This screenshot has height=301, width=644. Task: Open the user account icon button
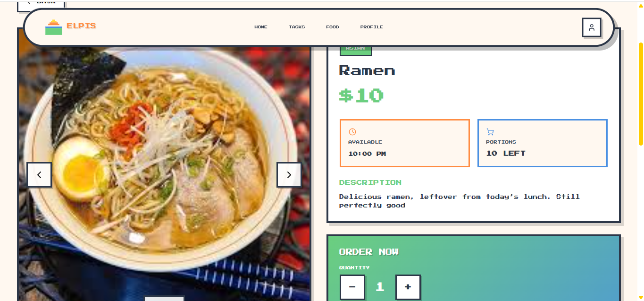click(591, 27)
